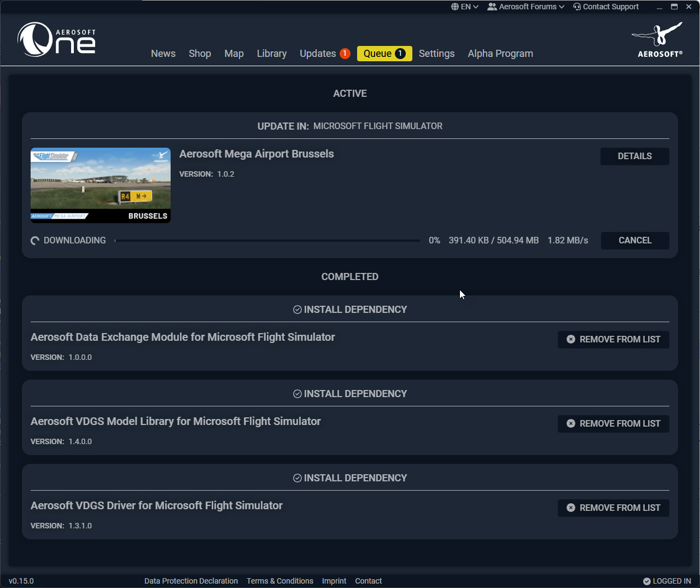Click Aerosoft Data Exchange Module title
Image resolution: width=700 pixels, height=588 pixels.
coord(183,337)
